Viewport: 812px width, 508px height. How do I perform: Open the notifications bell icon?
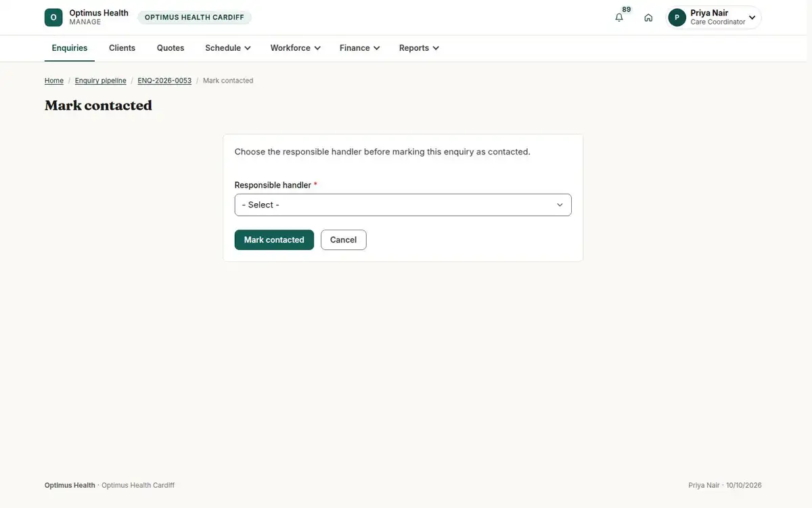pyautogui.click(x=619, y=18)
